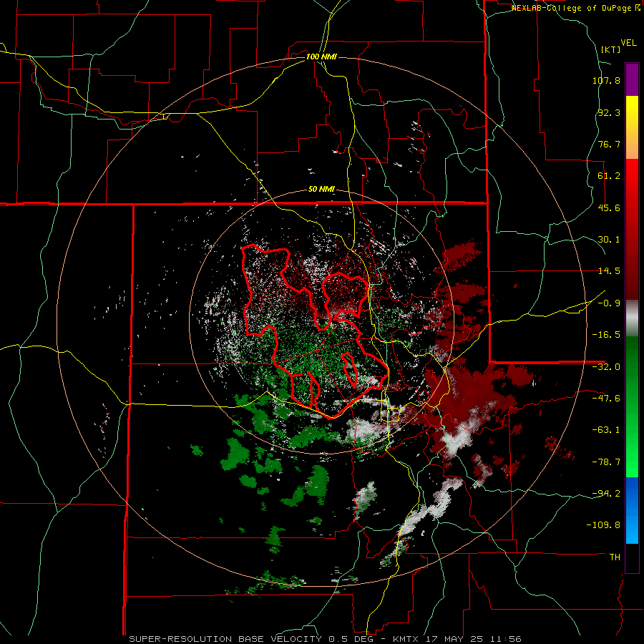Click the 14.5 velocity scale value

point(609,271)
